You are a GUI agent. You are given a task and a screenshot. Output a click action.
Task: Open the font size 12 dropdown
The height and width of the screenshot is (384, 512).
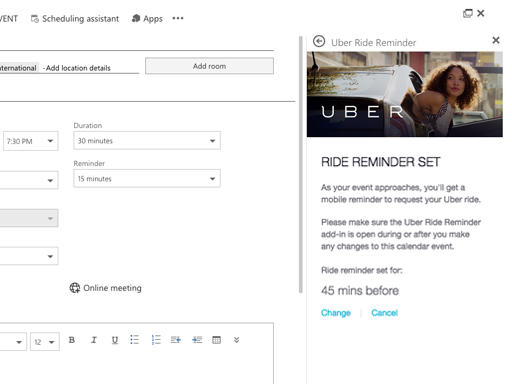(45, 342)
